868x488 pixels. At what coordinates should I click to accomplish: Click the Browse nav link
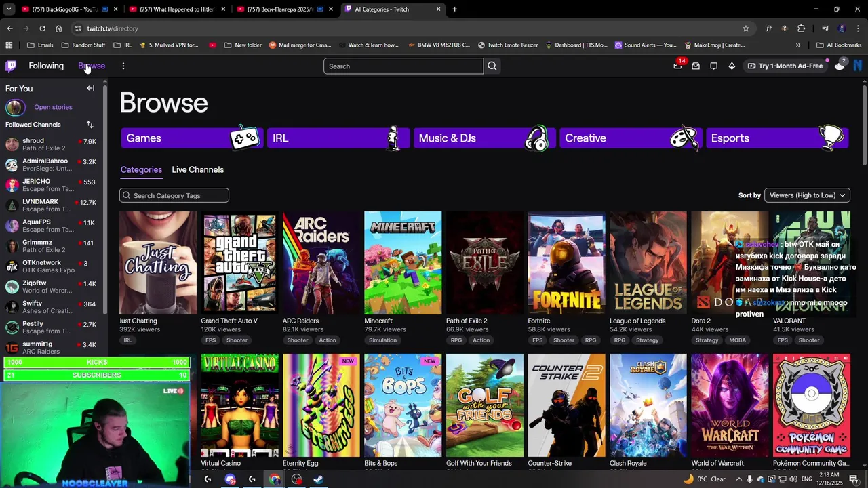[x=92, y=66]
